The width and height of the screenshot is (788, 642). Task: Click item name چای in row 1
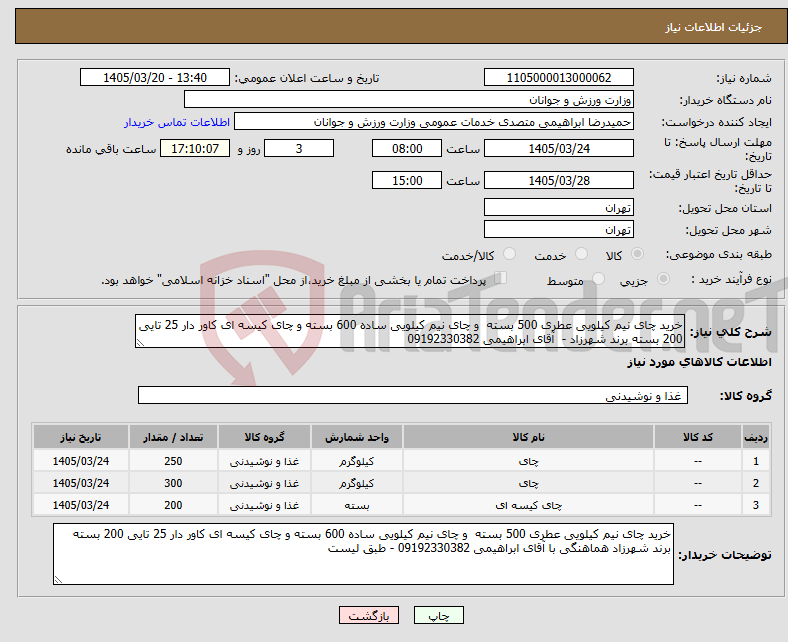click(528, 461)
